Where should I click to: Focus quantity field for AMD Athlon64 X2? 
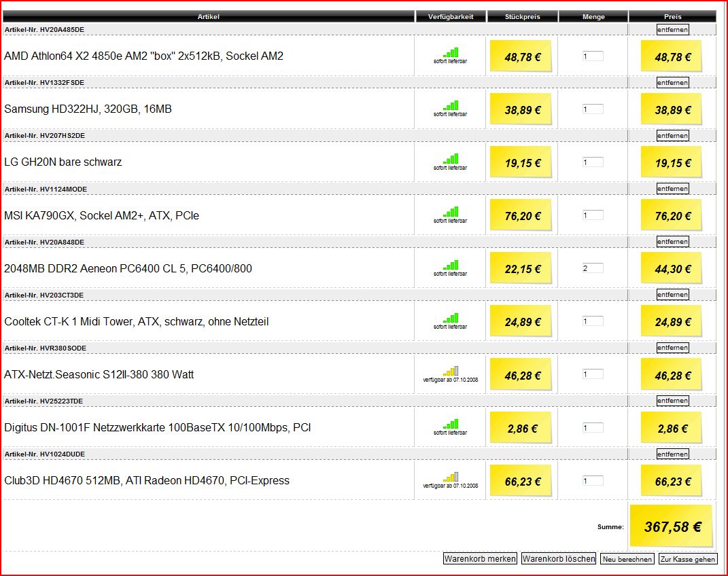[593, 56]
